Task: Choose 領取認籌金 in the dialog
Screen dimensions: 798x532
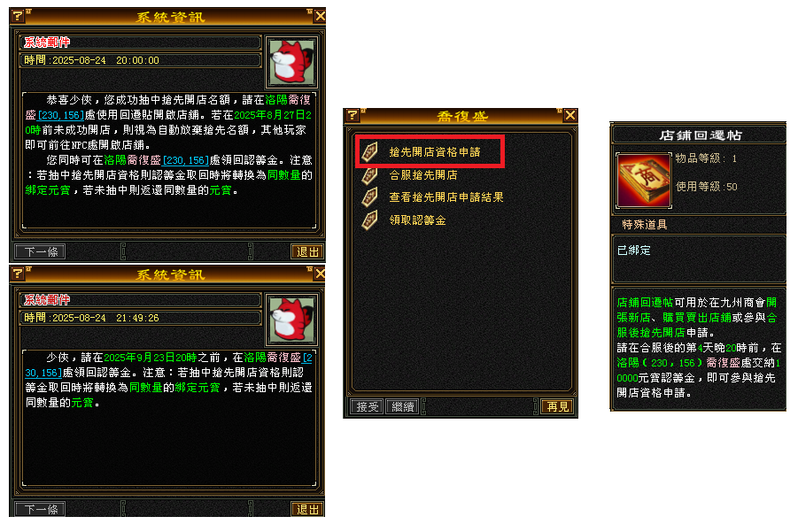Action: tap(417, 220)
